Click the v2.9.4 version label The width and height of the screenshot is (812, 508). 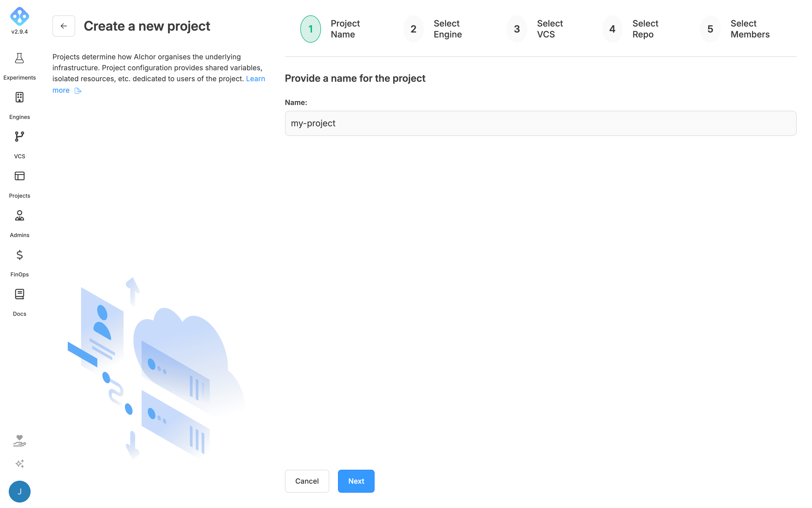click(19, 32)
